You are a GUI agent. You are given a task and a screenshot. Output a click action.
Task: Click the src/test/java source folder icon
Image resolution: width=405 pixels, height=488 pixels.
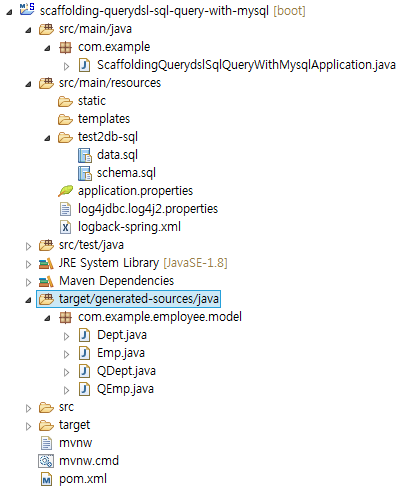click(x=46, y=245)
